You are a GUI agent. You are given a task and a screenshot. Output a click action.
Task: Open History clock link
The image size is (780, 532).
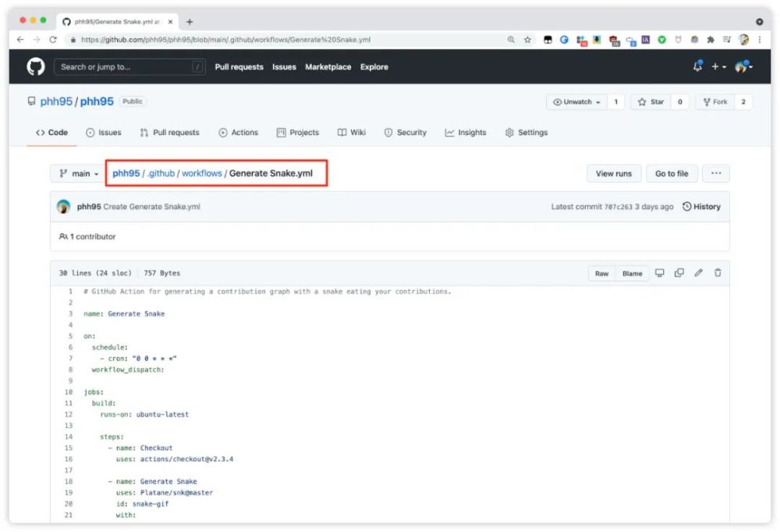pyautogui.click(x=701, y=207)
